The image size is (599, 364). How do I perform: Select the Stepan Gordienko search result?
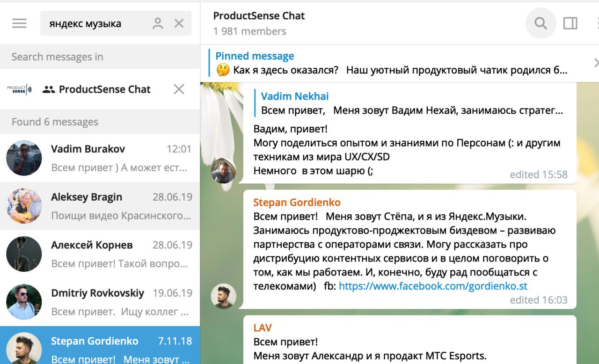click(x=100, y=345)
